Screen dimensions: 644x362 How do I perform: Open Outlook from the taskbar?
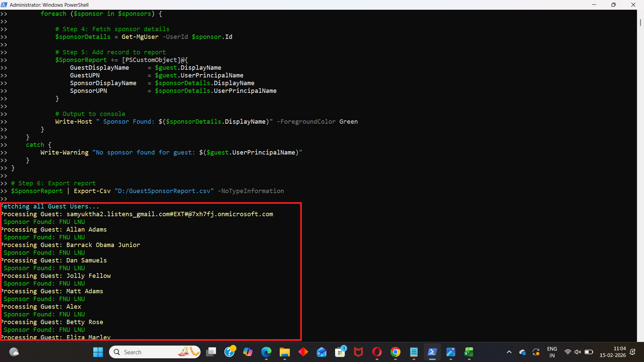[x=322, y=352]
